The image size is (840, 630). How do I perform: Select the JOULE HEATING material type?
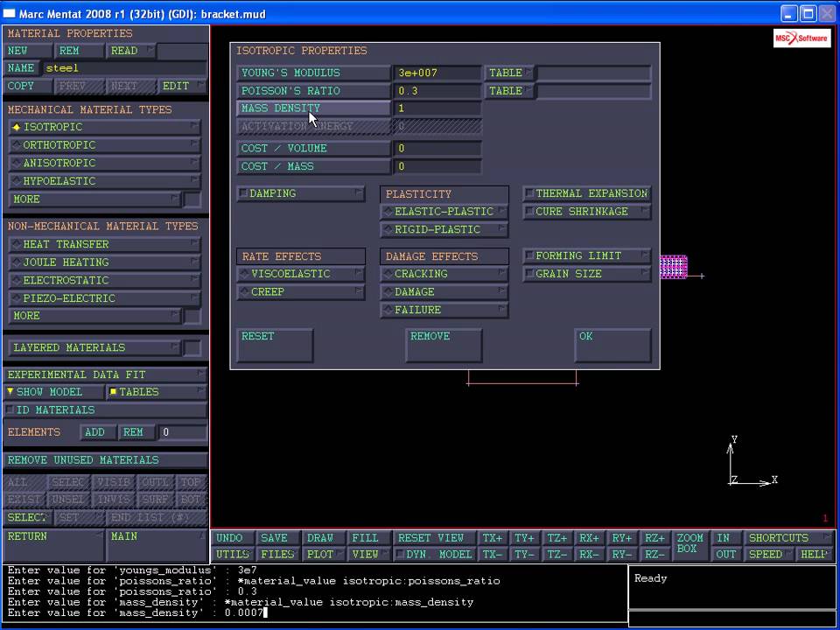[104, 262]
